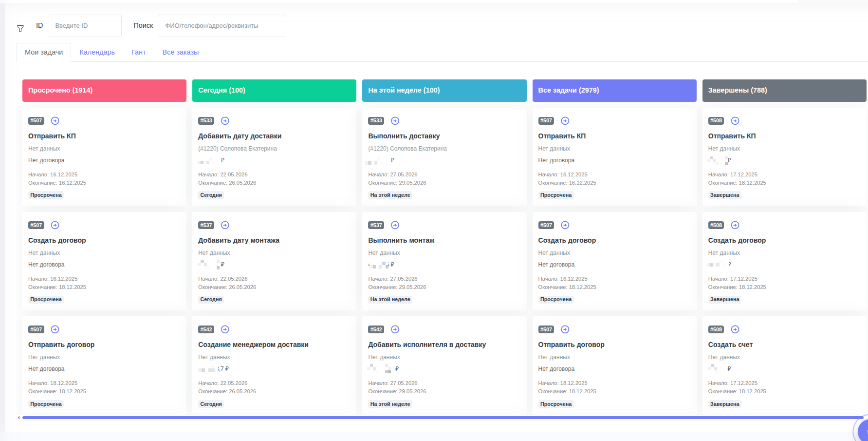Screen dimensions: 868x441
Task: Click arrow icon on 'Отправить КП' in Все задачи
Action: click(x=565, y=121)
